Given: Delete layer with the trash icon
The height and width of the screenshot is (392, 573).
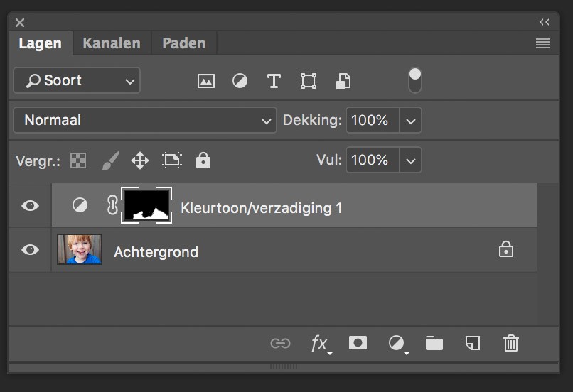Looking at the screenshot, I should pyautogui.click(x=510, y=344).
